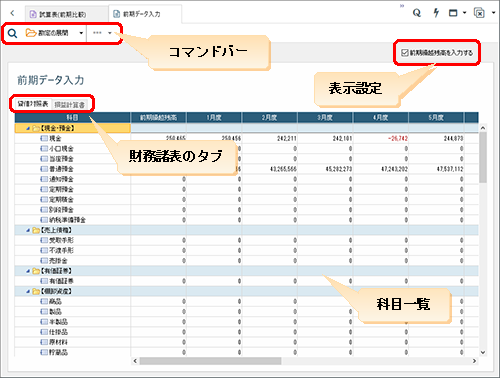Collapse the 【棚卸資産】 group triangle
The image size is (500, 378).
[28, 292]
